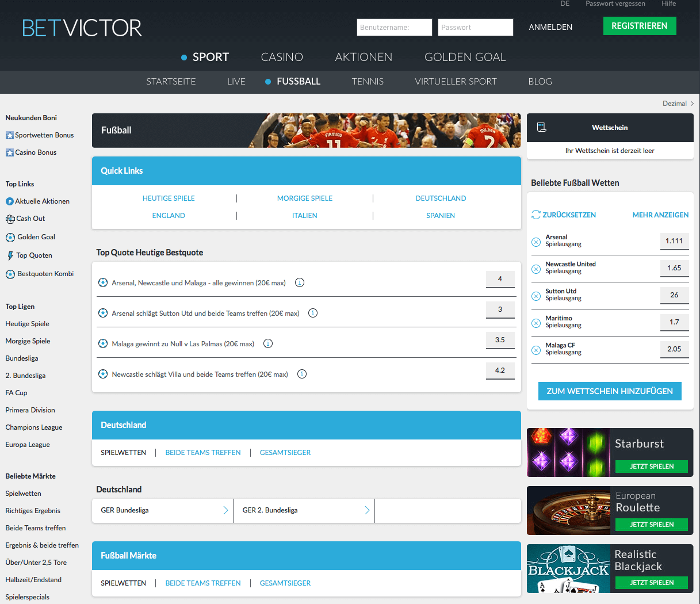Open info for Newcastle schlägt Villa bet
The width and height of the screenshot is (700, 604).
(302, 374)
